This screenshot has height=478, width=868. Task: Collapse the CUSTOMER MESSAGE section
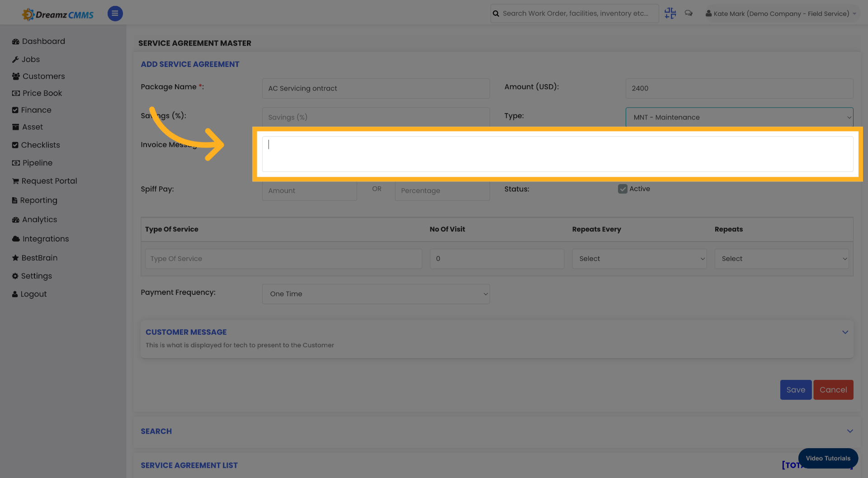click(845, 332)
